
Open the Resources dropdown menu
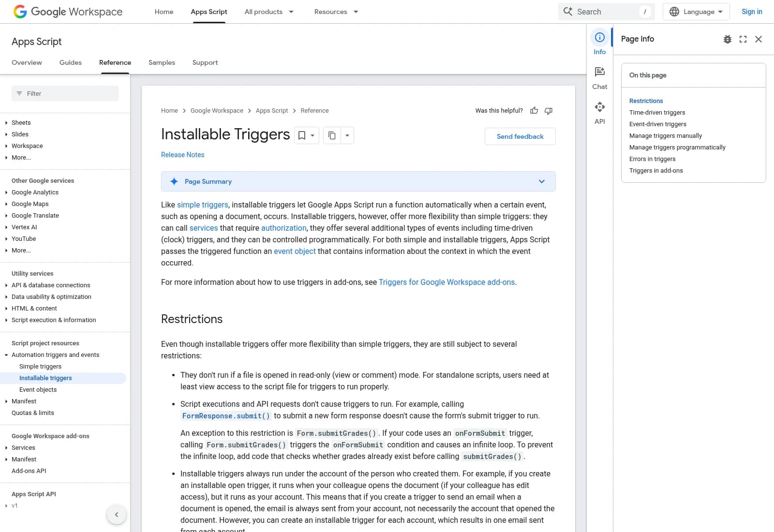[x=336, y=12]
